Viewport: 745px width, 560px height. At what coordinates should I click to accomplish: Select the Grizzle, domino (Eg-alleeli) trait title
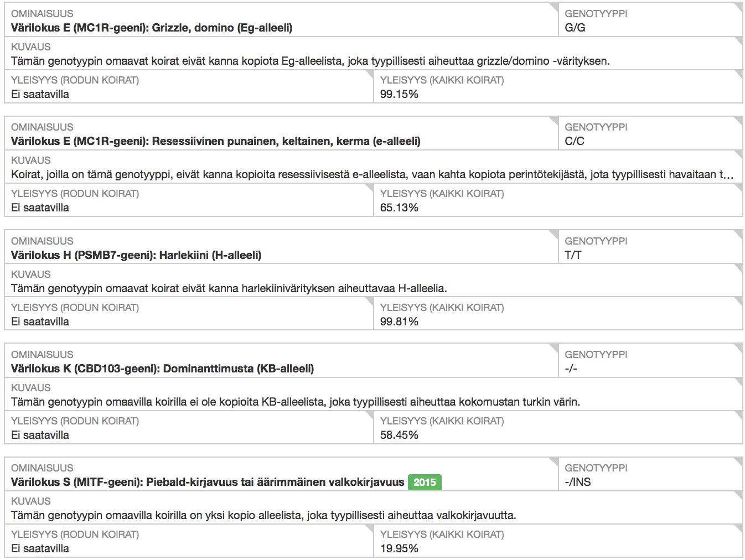(151, 28)
